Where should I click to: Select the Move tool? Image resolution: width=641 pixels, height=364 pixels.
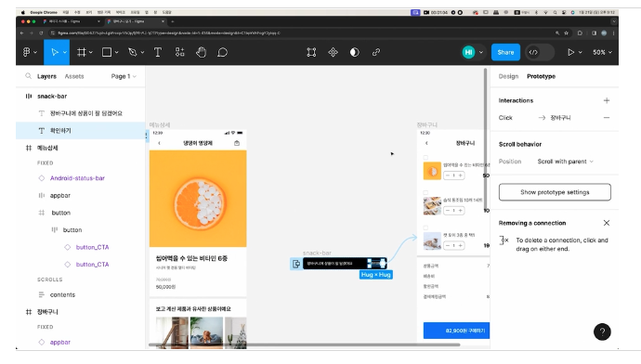[x=55, y=52]
